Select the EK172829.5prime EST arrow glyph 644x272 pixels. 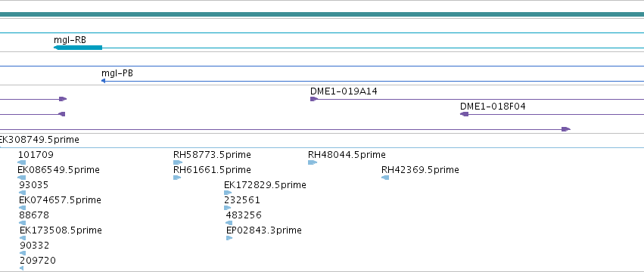(228, 193)
